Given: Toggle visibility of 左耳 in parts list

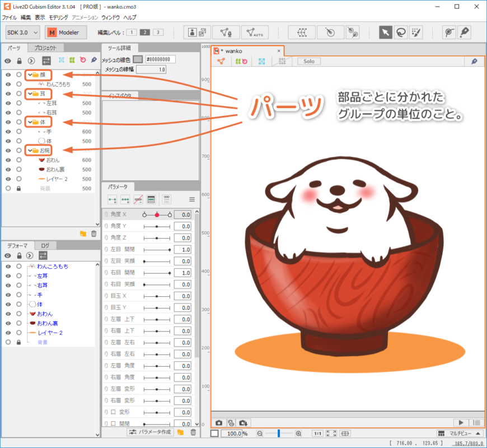Looking at the screenshot, I should 8,103.
